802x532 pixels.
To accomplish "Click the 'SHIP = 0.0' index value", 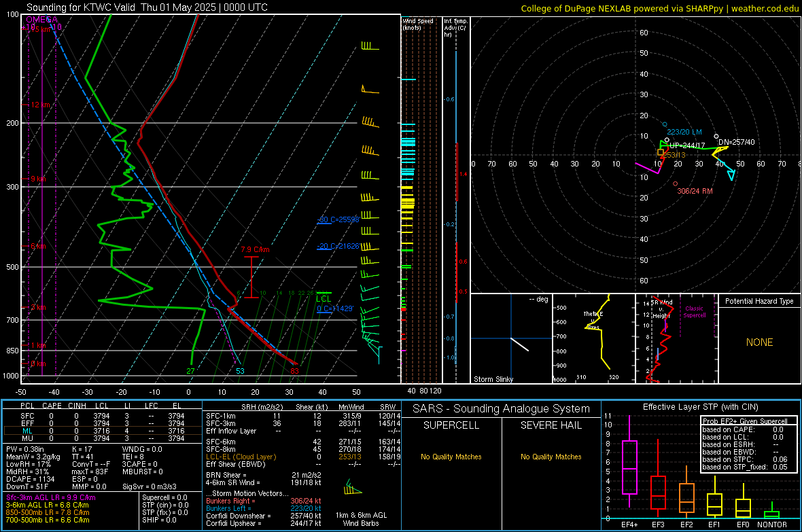I will (159, 520).
